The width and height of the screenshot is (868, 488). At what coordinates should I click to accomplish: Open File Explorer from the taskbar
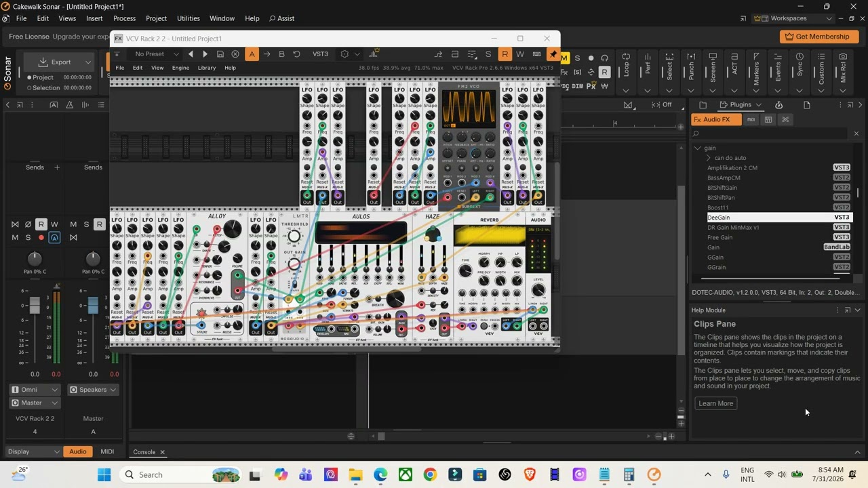[355, 474]
